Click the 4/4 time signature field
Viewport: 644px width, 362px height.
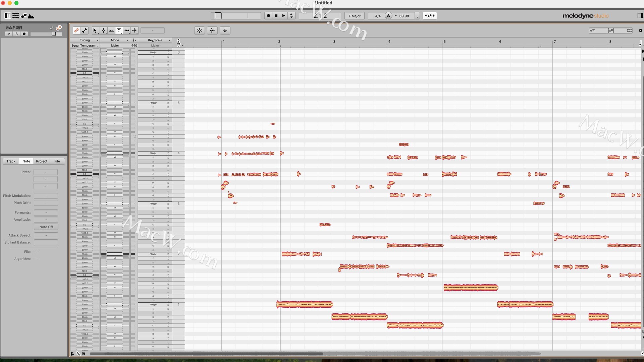(x=378, y=16)
